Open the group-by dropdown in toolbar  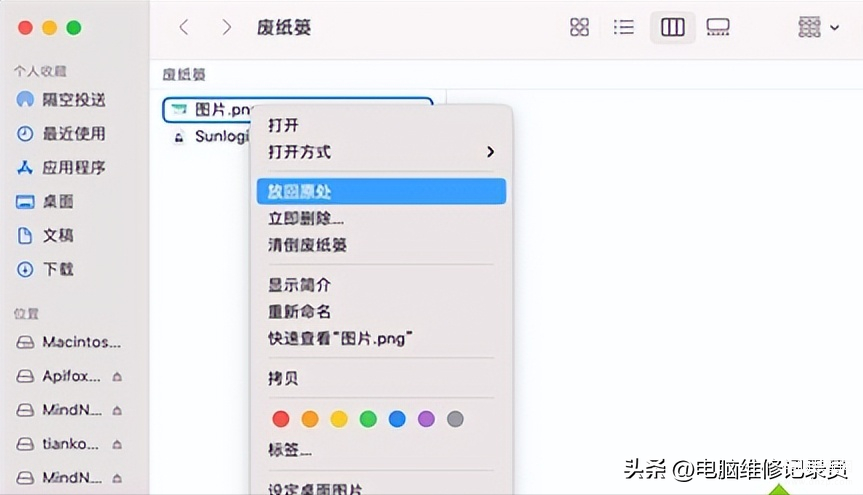(818, 27)
